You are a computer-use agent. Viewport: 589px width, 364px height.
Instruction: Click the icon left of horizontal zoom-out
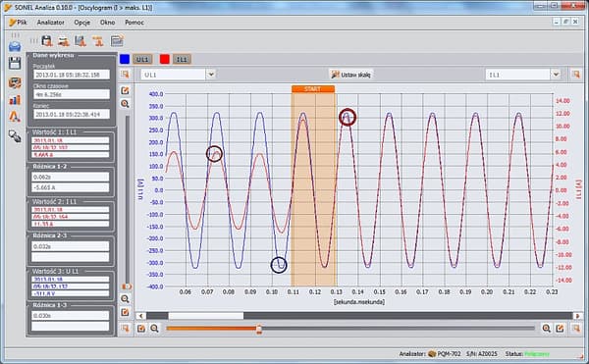point(141,329)
